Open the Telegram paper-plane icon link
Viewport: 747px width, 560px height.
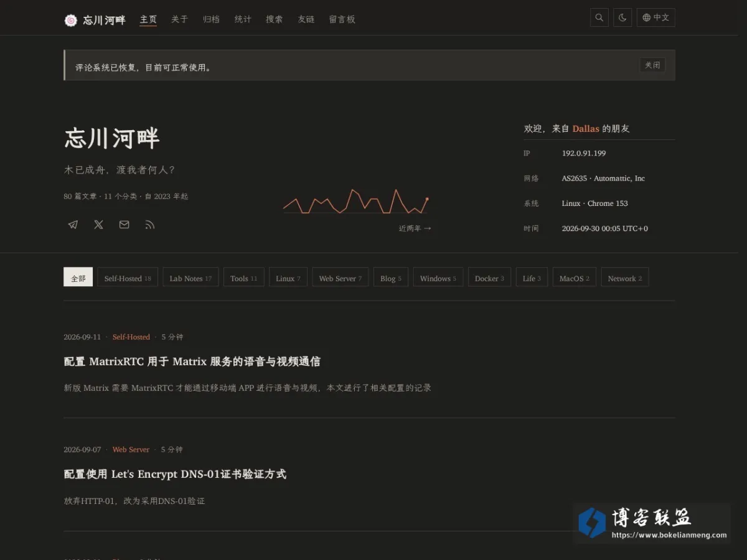pyautogui.click(x=73, y=225)
